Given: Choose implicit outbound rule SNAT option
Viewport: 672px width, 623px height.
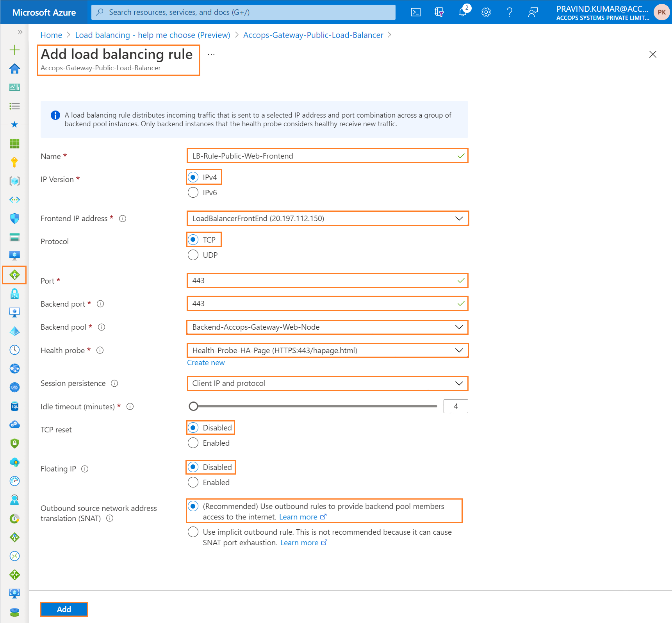Looking at the screenshot, I should [x=193, y=532].
